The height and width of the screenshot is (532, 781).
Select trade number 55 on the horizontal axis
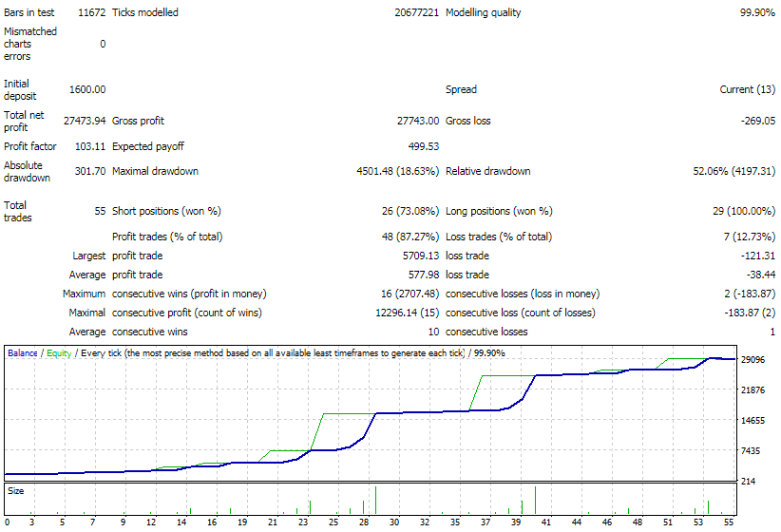tap(730, 522)
